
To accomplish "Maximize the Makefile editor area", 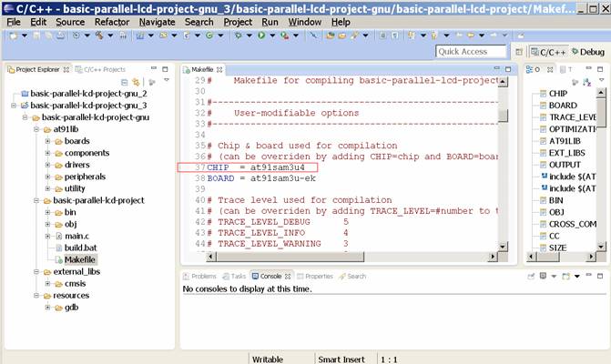I will pos(508,69).
